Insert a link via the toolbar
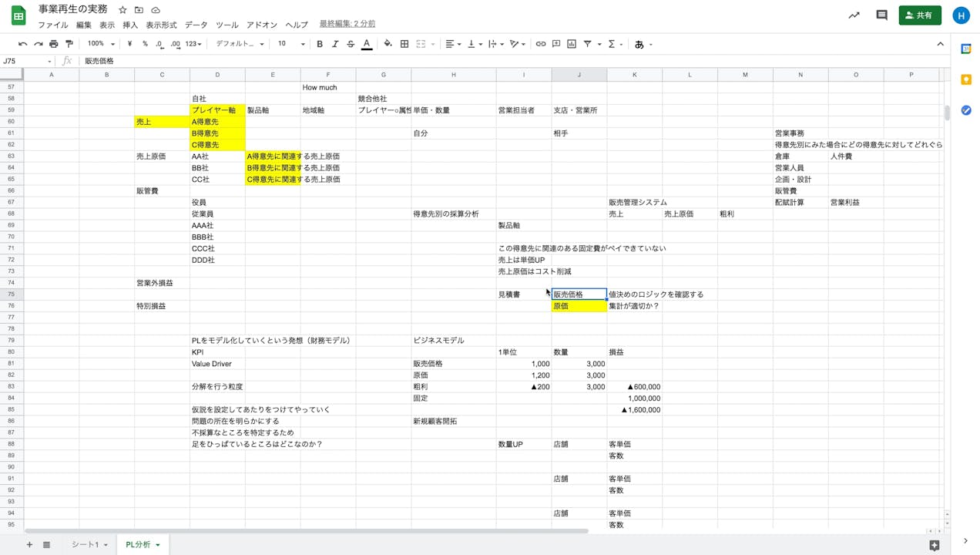Viewport: 980px width, 555px height. click(x=539, y=44)
